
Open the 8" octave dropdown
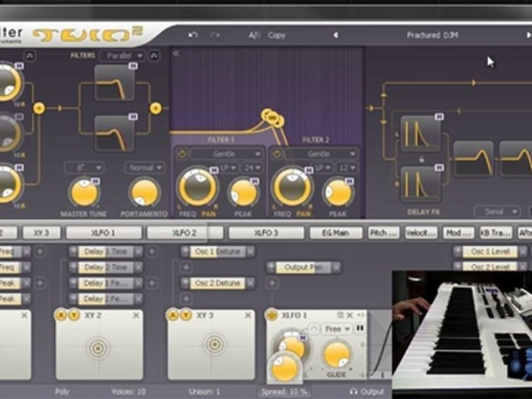tap(84, 167)
